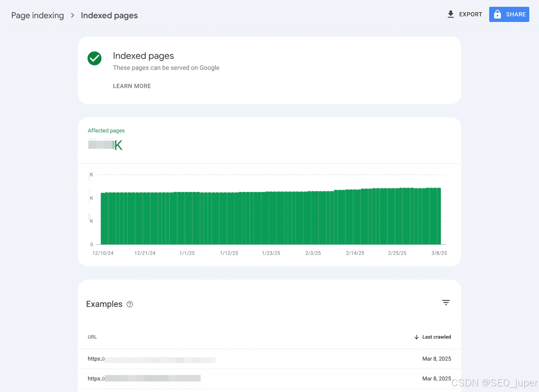Click the Export download icon

click(x=451, y=14)
